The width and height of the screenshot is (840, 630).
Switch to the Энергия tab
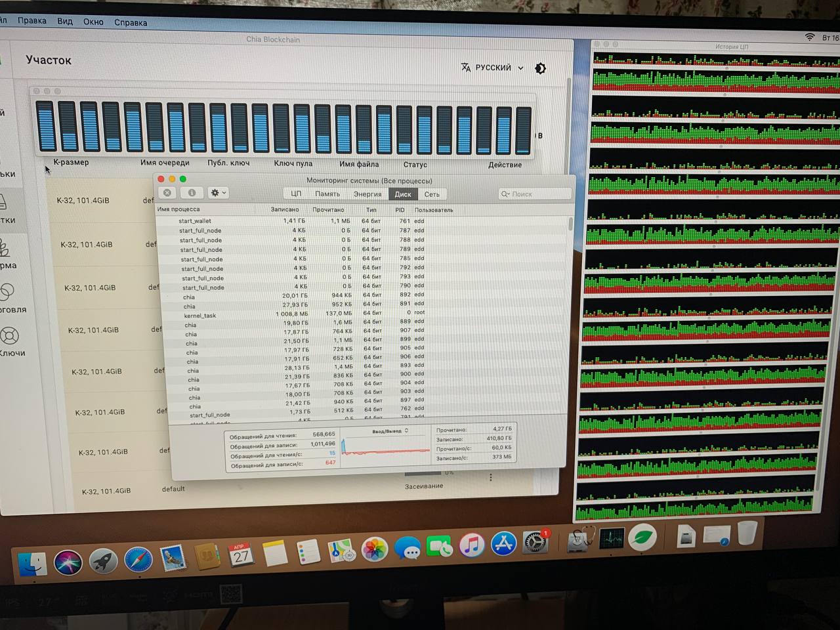(x=367, y=194)
